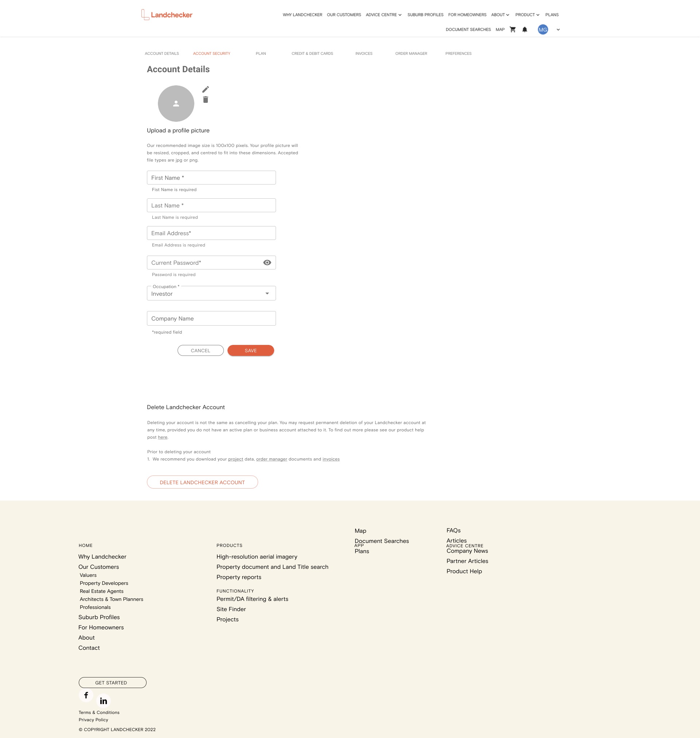This screenshot has height=738, width=700.
Task: Switch to Preferences tab
Action: tap(458, 53)
